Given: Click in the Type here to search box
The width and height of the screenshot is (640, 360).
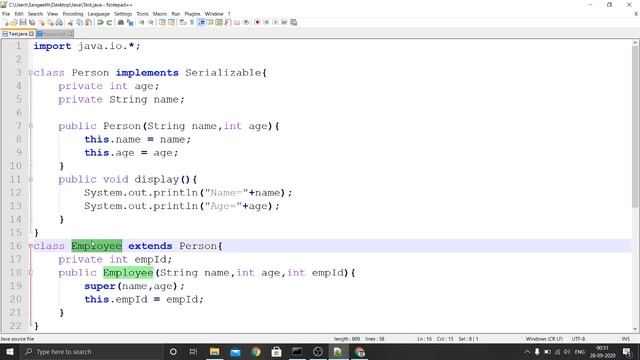Looking at the screenshot, I should point(92,352).
